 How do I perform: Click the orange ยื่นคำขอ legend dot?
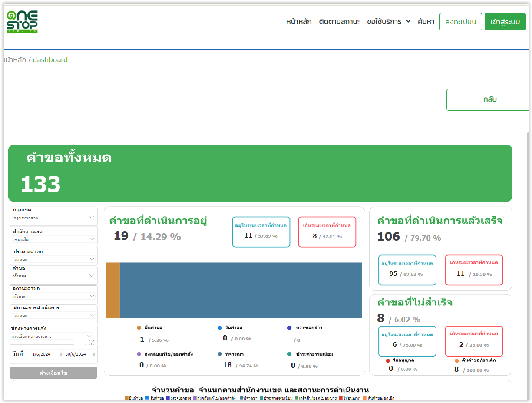point(139,328)
